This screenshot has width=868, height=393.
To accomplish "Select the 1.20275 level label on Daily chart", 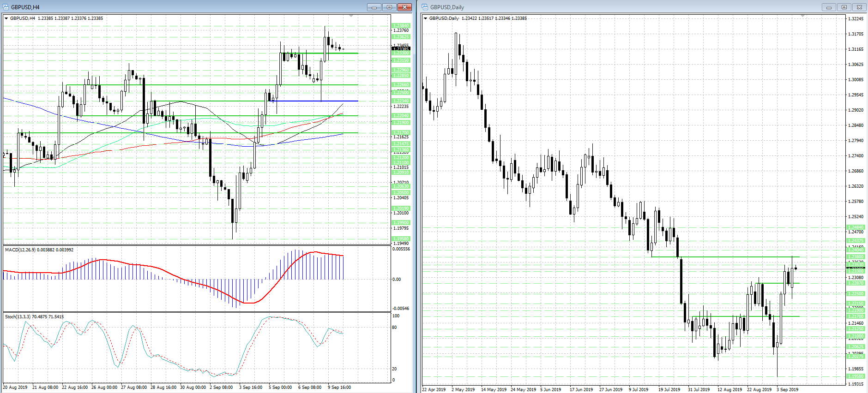I will coord(856,357).
